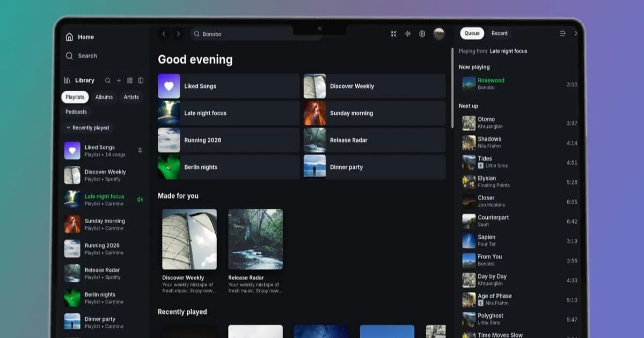The height and width of the screenshot is (338, 644).
Task: Open the Discover Weekly tile under Good evening
Action: point(375,86)
